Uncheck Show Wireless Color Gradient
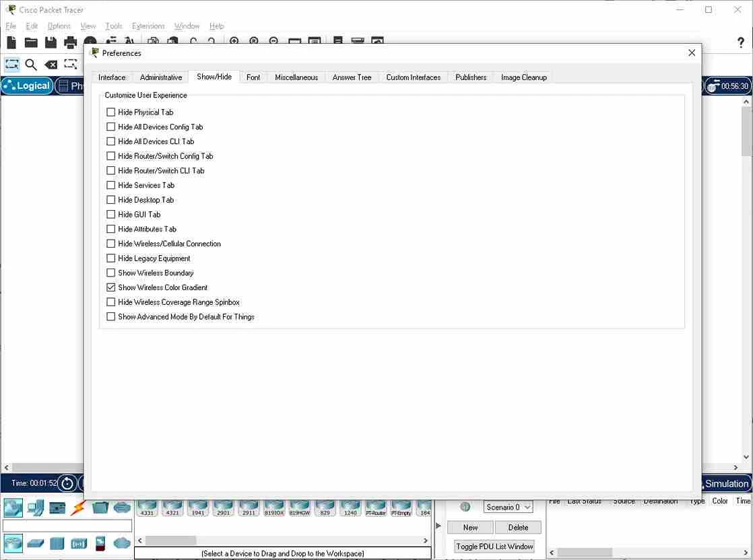The width and height of the screenshot is (753, 560). coord(111,287)
